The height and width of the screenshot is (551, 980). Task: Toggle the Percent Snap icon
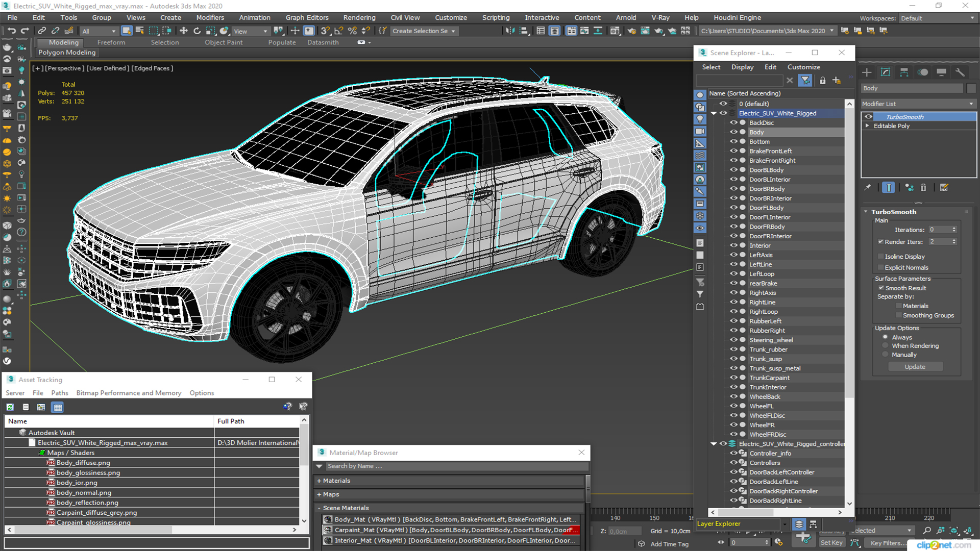pyautogui.click(x=352, y=31)
